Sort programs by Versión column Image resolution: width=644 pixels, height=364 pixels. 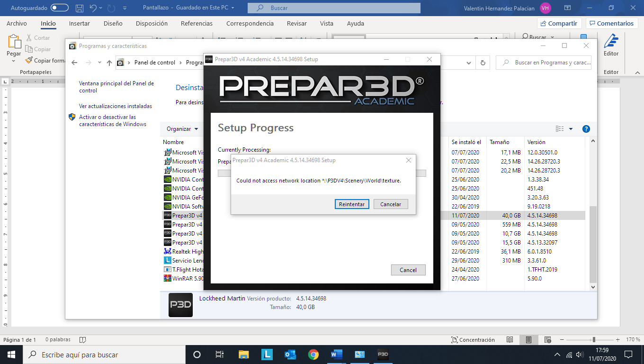[537, 142]
